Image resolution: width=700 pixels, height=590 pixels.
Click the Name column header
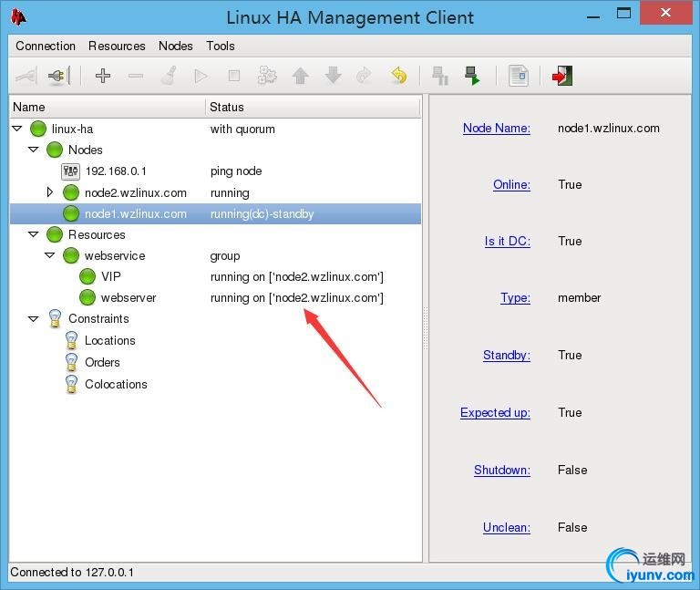pyautogui.click(x=108, y=108)
